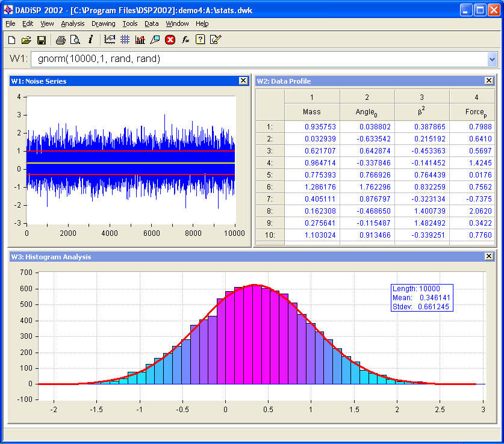Screen dimensions: 504x444
Task: Open the Edit menu
Action: 28,23
